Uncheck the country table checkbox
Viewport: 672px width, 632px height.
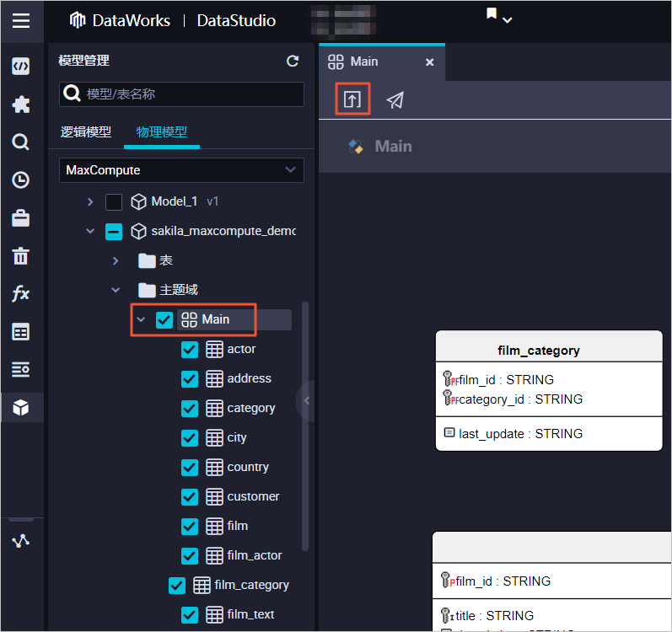(x=190, y=467)
